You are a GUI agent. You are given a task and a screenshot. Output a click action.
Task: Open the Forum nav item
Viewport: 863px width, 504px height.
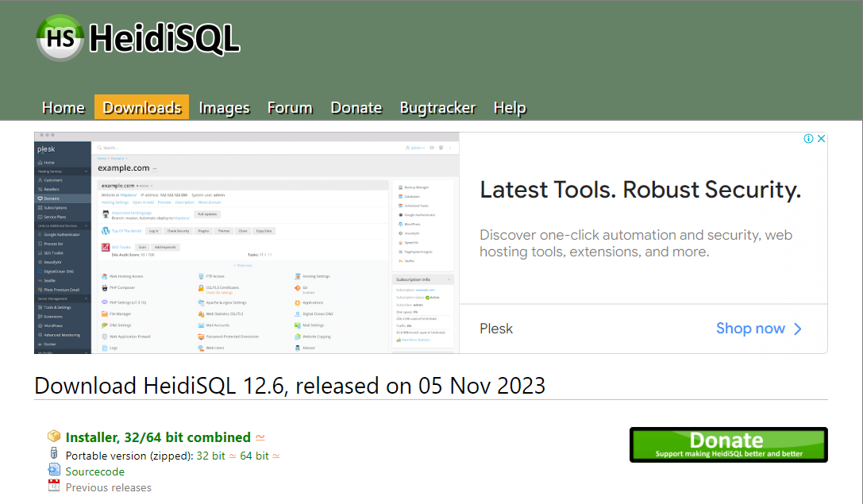290,108
